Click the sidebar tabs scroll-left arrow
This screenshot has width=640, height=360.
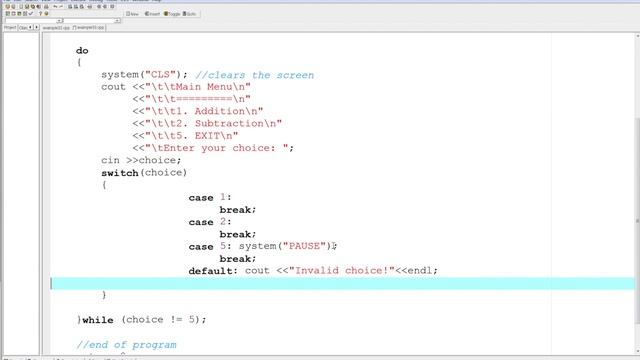tap(30, 27)
